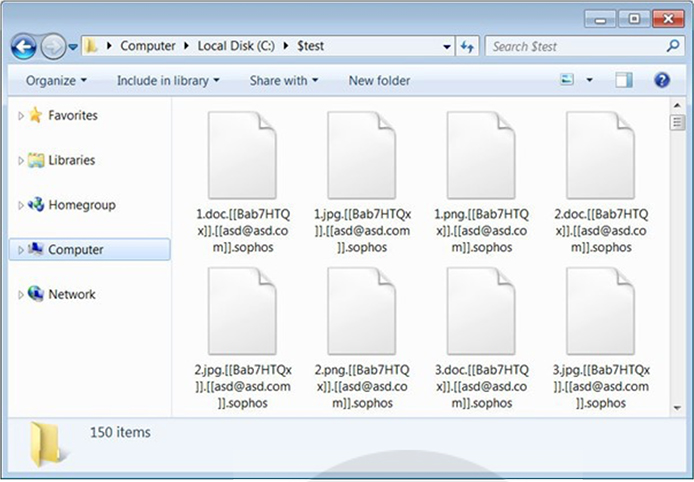Viewport: 694px width, 482px height.
Task: Expand the breadcrumb arrow after Computer
Action: click(187, 46)
